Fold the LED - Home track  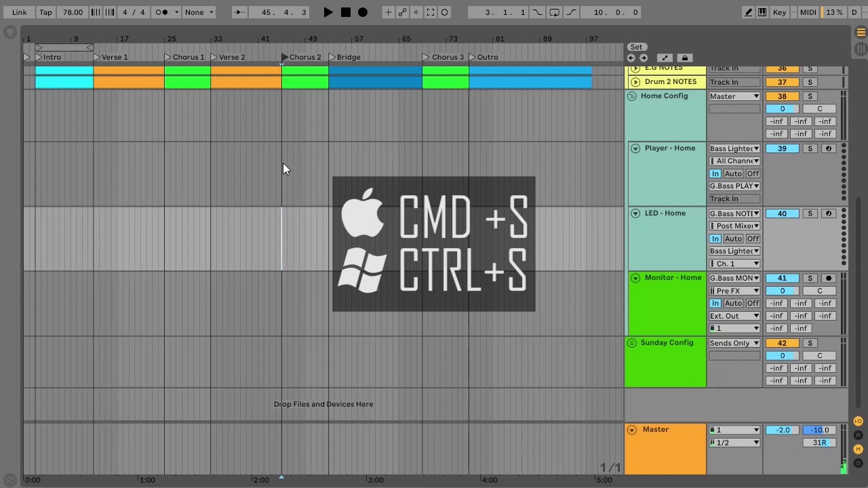click(x=635, y=213)
